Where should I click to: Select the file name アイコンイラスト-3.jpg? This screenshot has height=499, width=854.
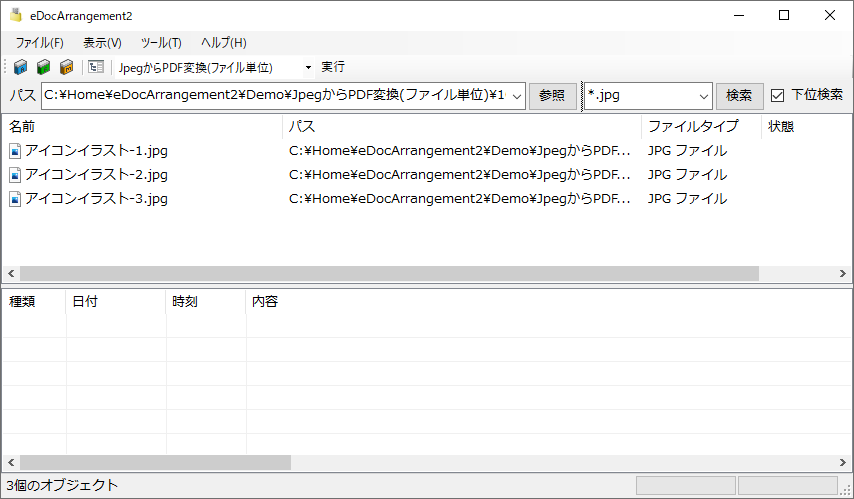pyautogui.click(x=96, y=199)
